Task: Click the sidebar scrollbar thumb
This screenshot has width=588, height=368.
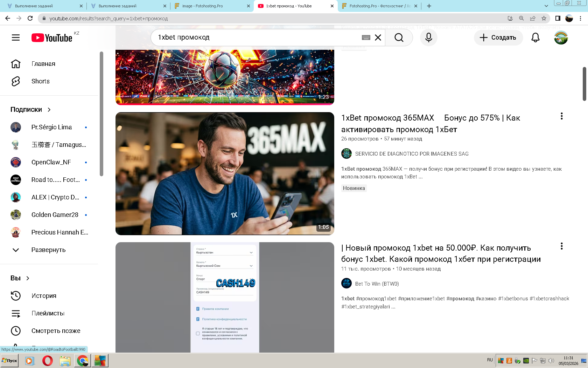Action: [x=101, y=114]
